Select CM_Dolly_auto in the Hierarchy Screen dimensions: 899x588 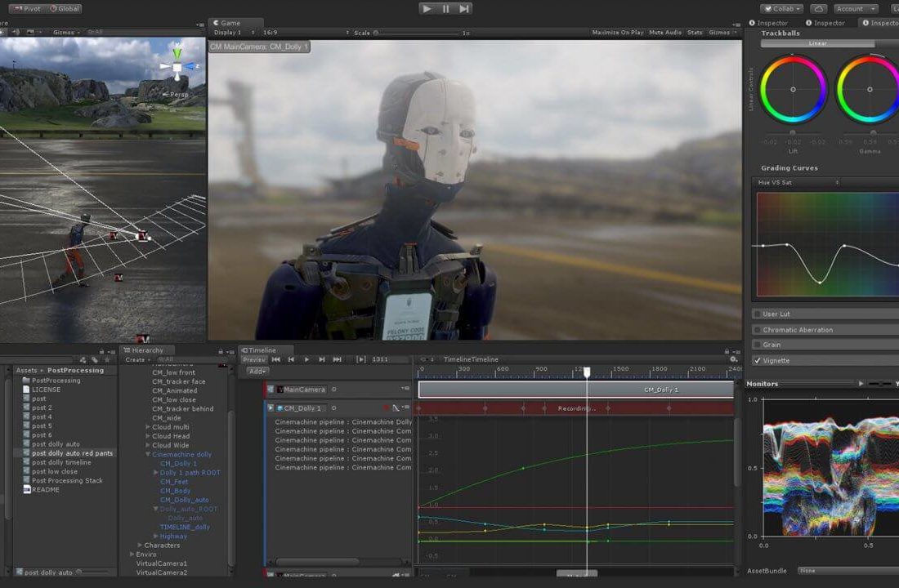pyautogui.click(x=184, y=500)
